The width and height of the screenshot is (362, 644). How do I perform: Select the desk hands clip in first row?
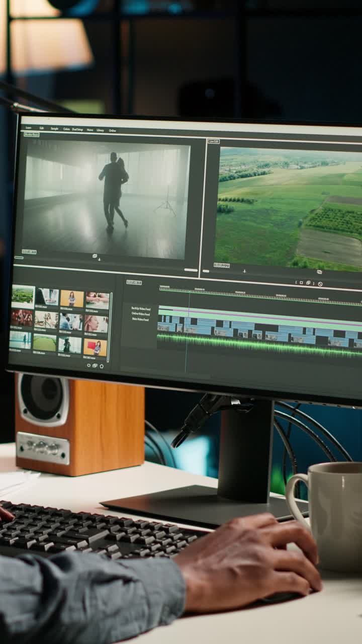(47, 297)
